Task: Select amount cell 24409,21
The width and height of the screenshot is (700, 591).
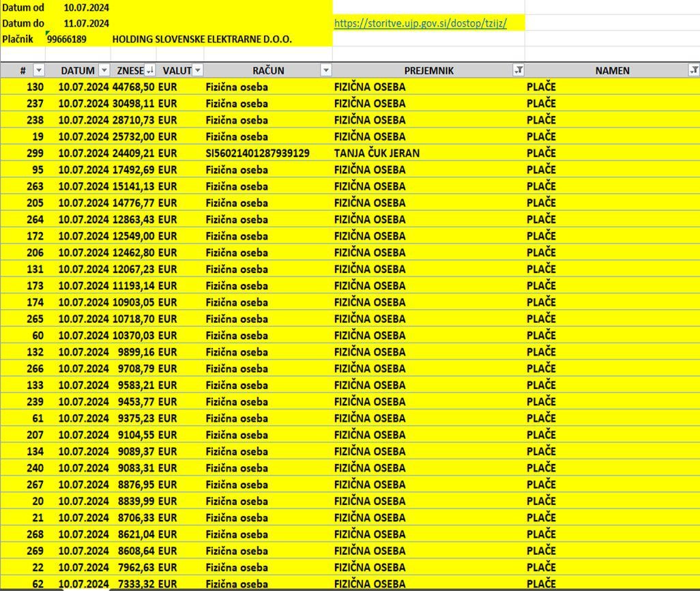Action: coord(133,154)
